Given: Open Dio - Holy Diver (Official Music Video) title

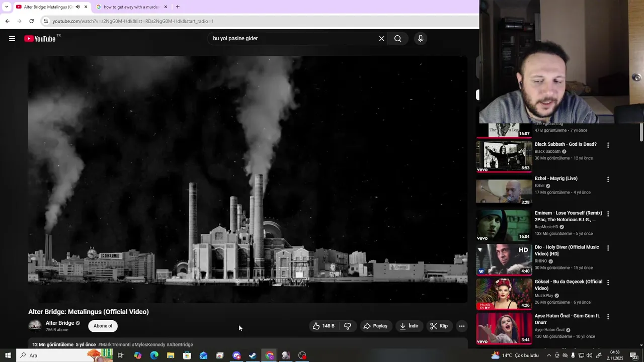Looking at the screenshot, I should click(x=567, y=250).
